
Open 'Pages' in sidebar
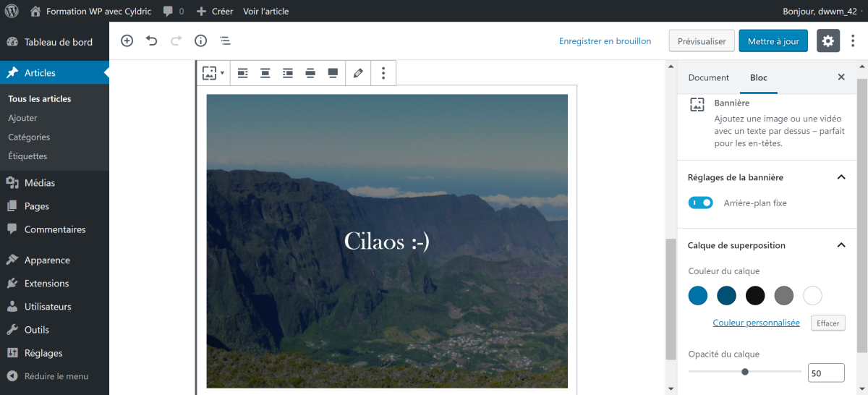[x=54, y=206]
